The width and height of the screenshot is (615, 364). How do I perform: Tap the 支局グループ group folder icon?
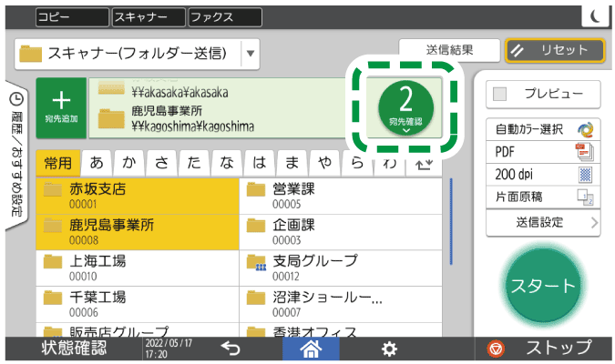[x=256, y=262]
